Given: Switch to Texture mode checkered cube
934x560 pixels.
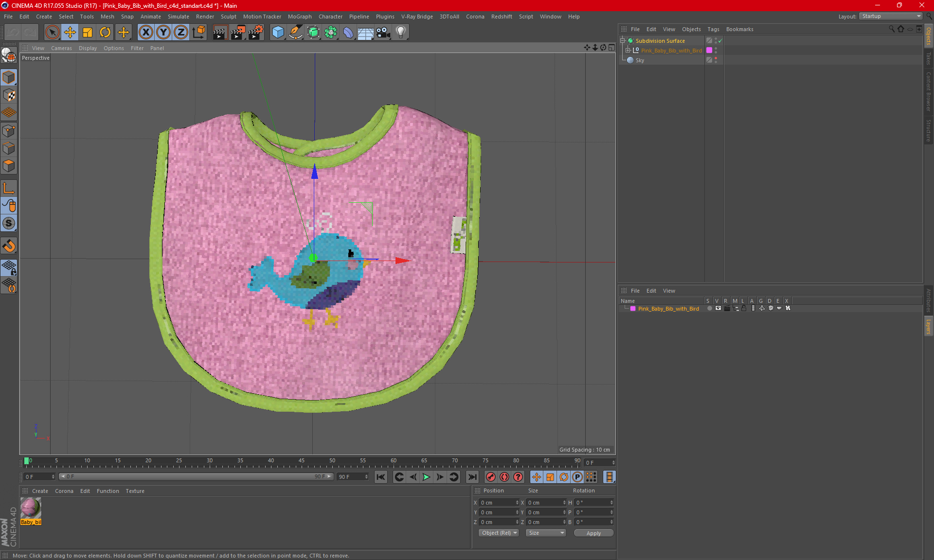Looking at the screenshot, I should [9, 95].
